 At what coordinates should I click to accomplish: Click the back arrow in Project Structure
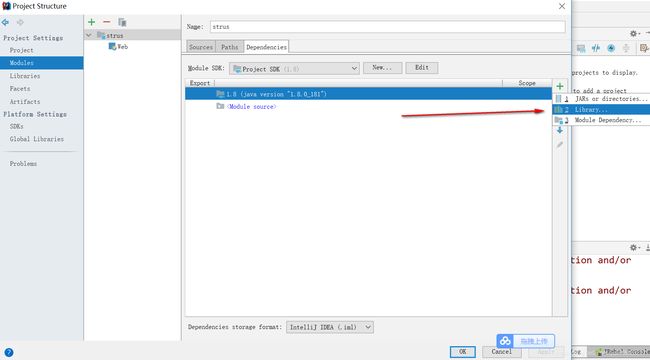point(5,22)
